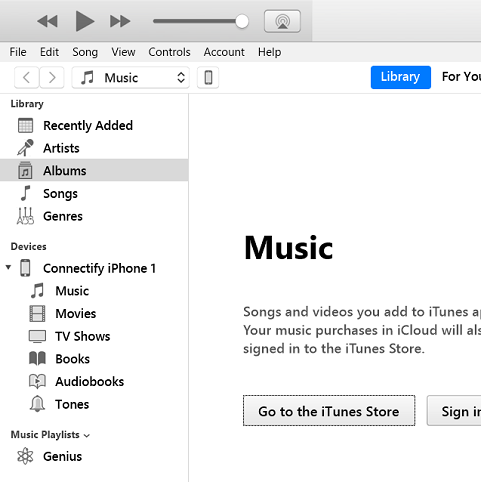Go forward with the right chevron button
Image resolution: width=481 pixels, height=482 pixels.
[x=52, y=78]
